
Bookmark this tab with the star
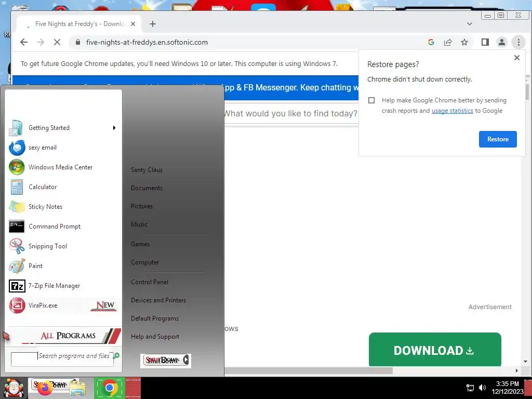(464, 42)
